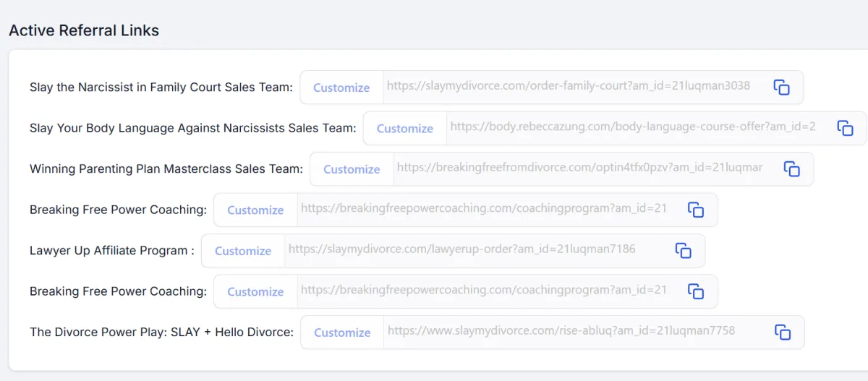
Task: Customize the second Breaking Free Power Coaching link
Action: [255, 291]
